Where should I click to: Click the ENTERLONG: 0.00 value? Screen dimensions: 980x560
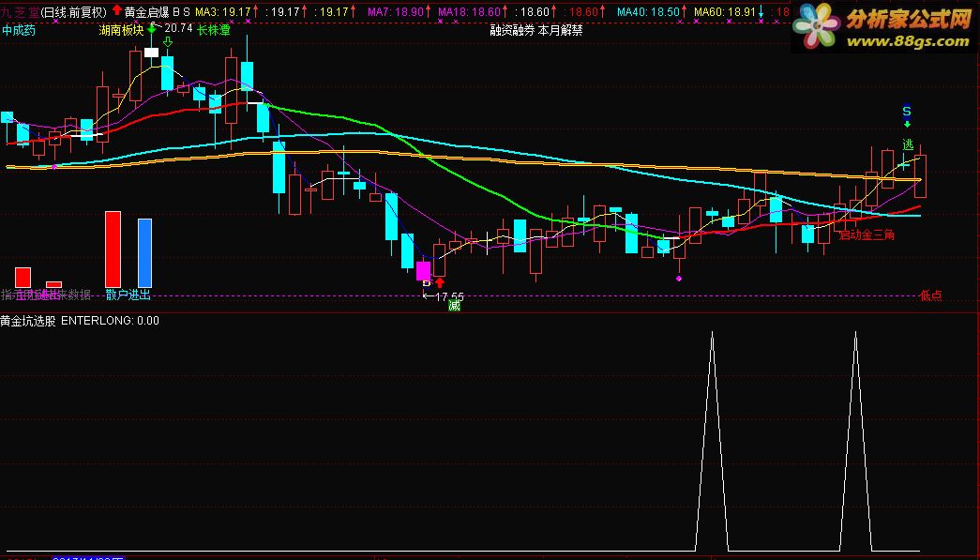(x=110, y=321)
